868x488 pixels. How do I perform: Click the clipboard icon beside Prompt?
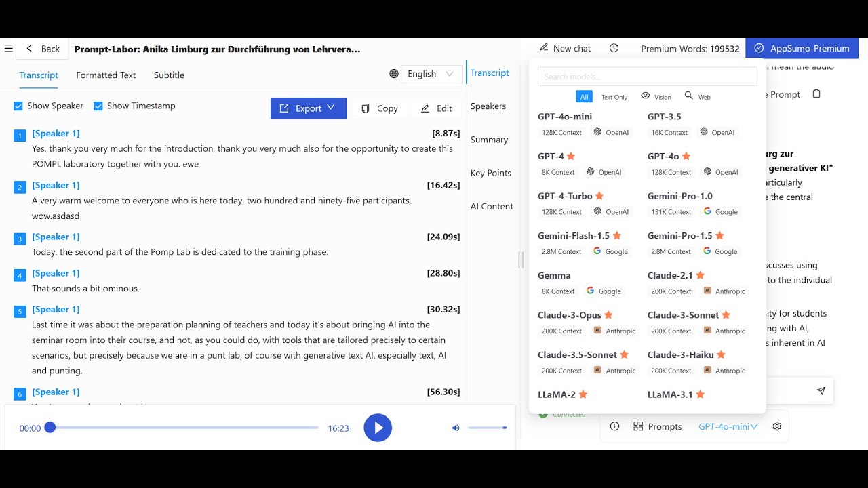[x=816, y=94]
